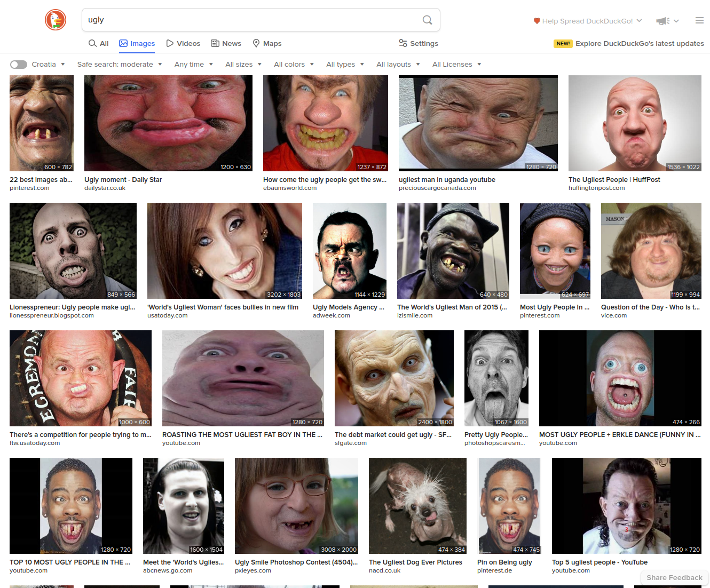Click photoshopscaresm... source text
Screen dimensions: 710x588
495,443
